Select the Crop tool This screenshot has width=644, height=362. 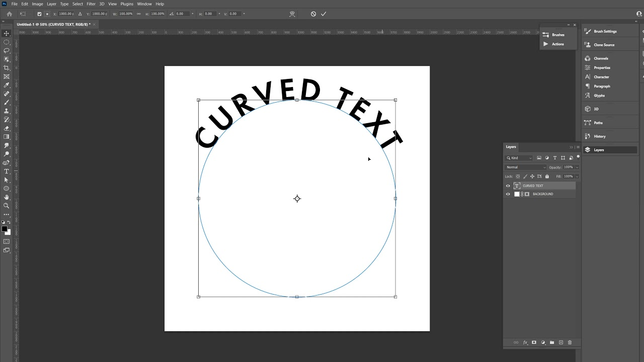pyautogui.click(x=7, y=68)
